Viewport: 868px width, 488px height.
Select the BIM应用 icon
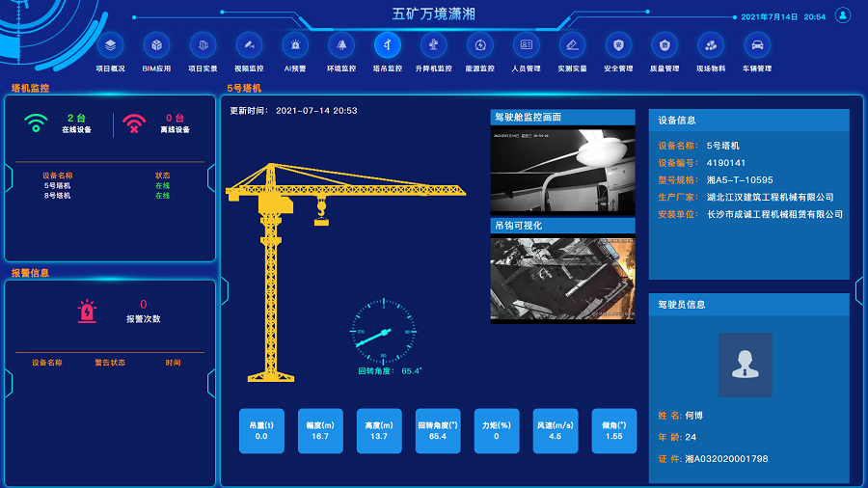(x=156, y=45)
